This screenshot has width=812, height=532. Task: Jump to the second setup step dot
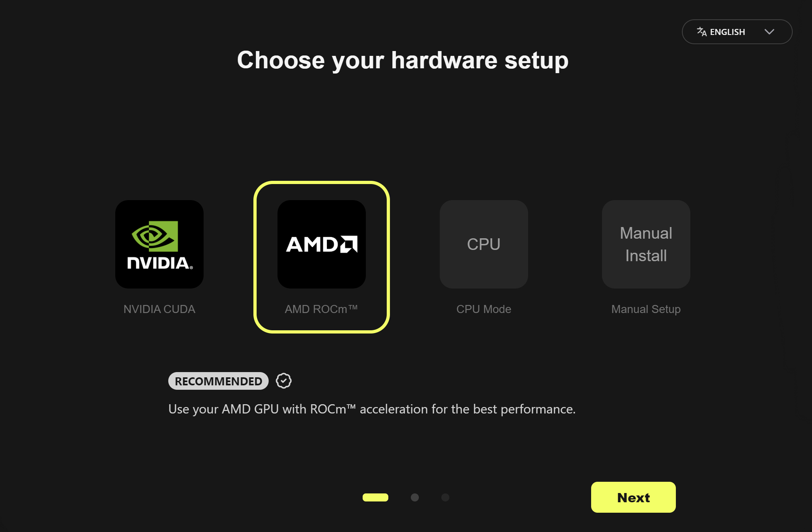[415, 497]
